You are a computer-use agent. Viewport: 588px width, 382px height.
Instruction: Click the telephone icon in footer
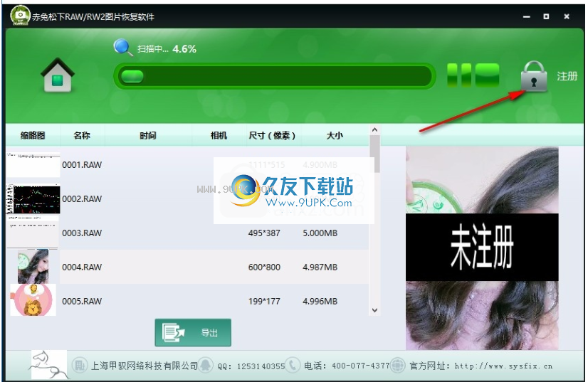(x=293, y=365)
